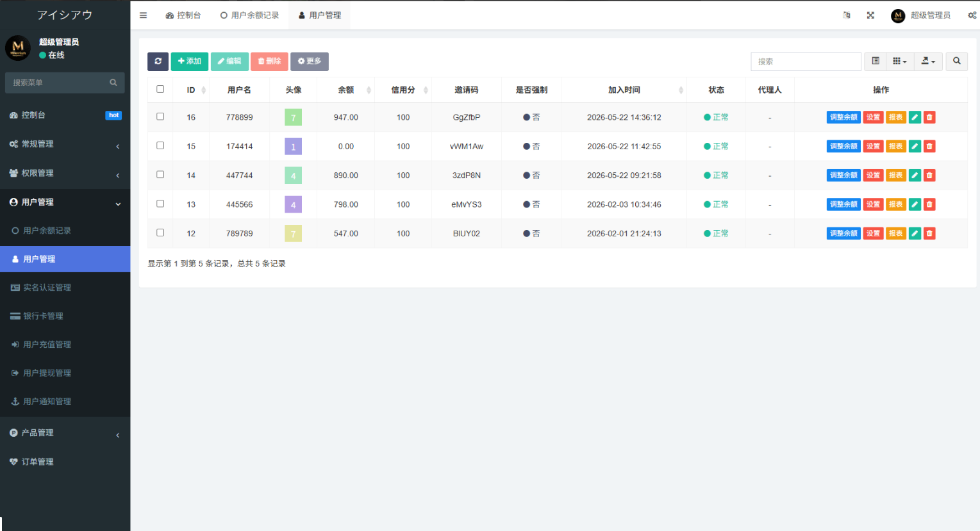Image resolution: width=980 pixels, height=531 pixels.
Task: Click the sidebar admin profile avatar
Action: point(18,48)
